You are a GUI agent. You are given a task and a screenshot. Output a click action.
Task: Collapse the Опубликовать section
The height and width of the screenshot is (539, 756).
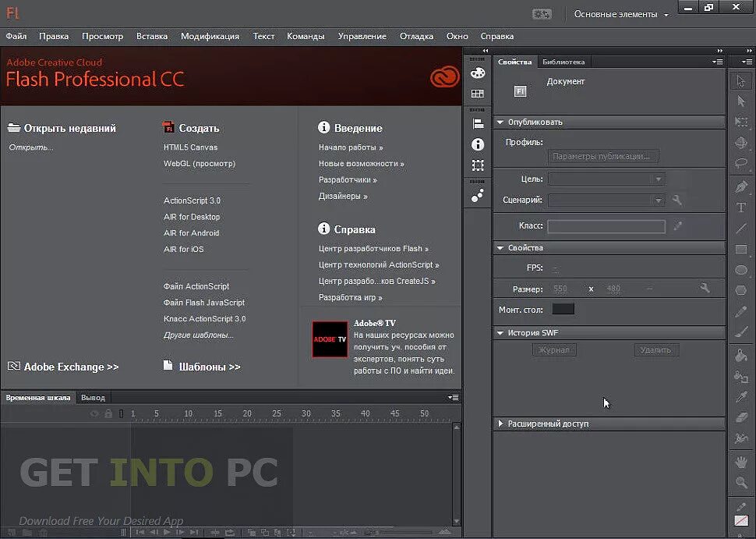[500, 122]
